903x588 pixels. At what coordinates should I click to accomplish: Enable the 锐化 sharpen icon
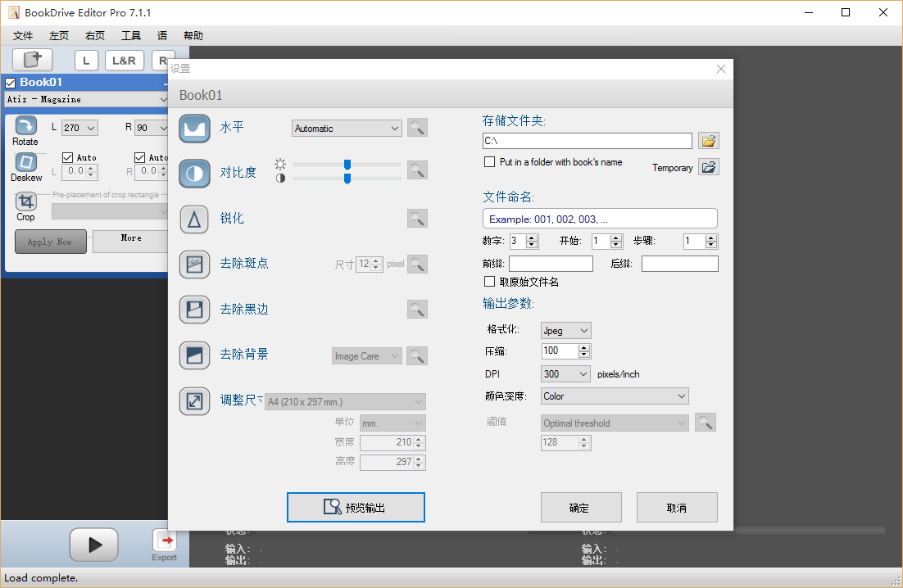[x=195, y=219]
